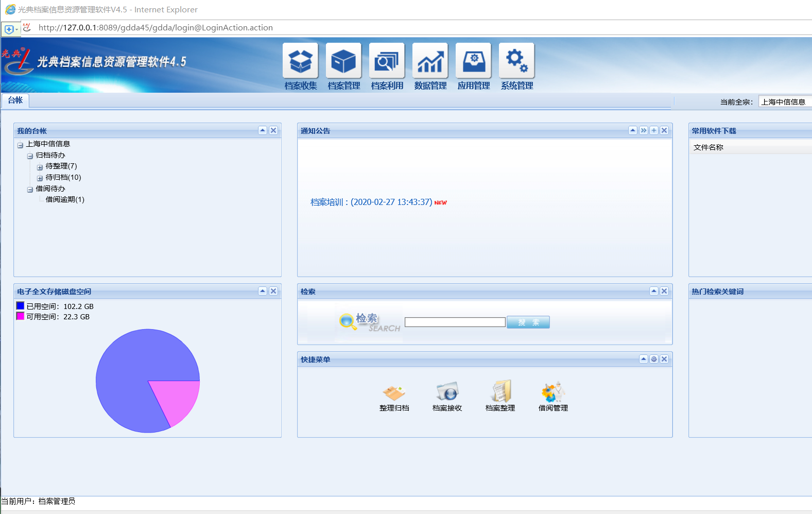Expand the 待整理(7) tree node
Screen dimensions: 812x514
coord(40,167)
